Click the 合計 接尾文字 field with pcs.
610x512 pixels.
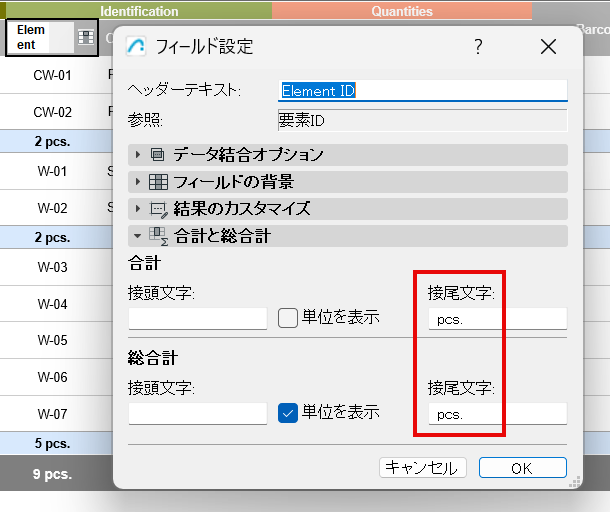[498, 319]
